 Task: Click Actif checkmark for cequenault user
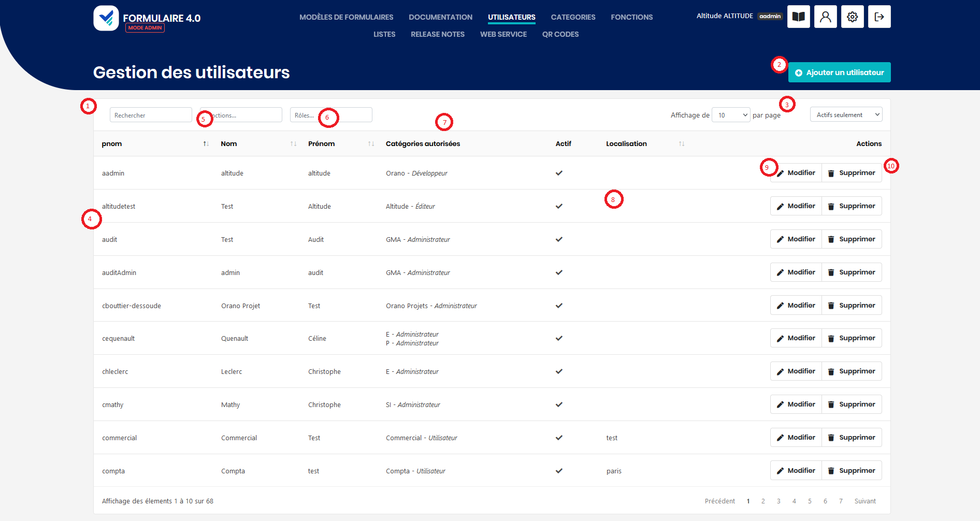coord(559,338)
